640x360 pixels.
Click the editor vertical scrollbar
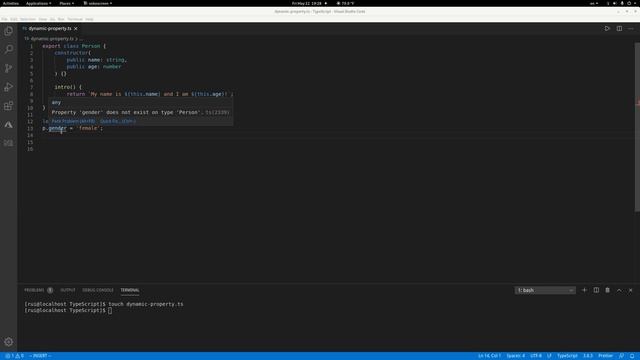[637, 127]
